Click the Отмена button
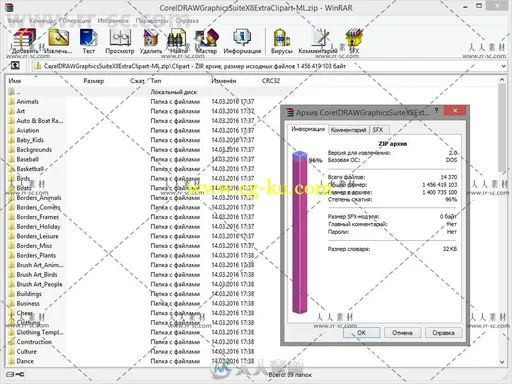 (x=402, y=332)
